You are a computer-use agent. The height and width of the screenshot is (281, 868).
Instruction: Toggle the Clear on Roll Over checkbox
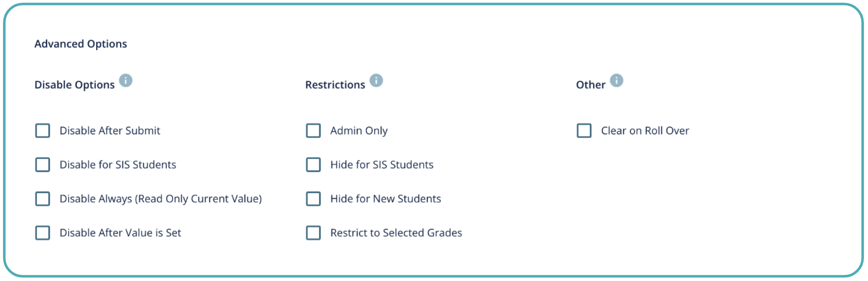(x=584, y=131)
